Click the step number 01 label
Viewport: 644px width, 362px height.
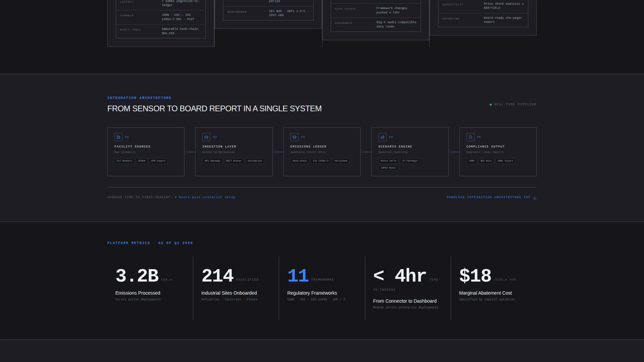(127, 137)
